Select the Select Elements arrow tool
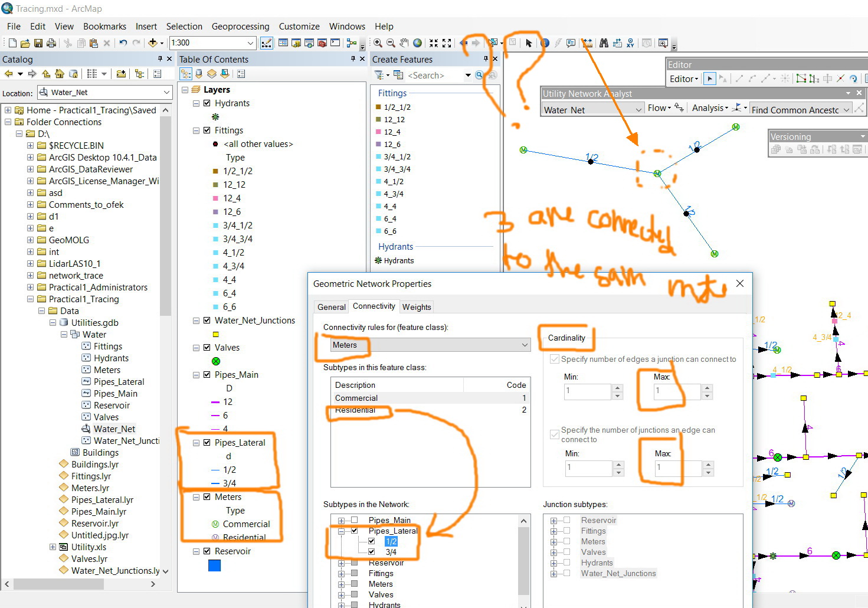The image size is (868, 608). click(529, 43)
